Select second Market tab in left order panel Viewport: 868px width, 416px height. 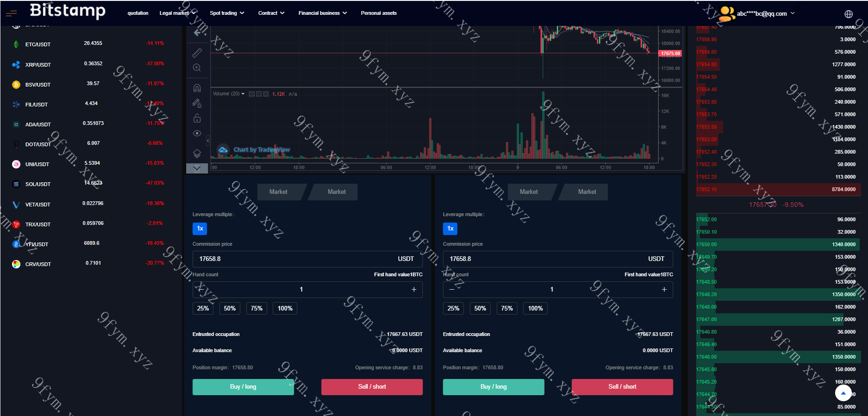pyautogui.click(x=333, y=192)
